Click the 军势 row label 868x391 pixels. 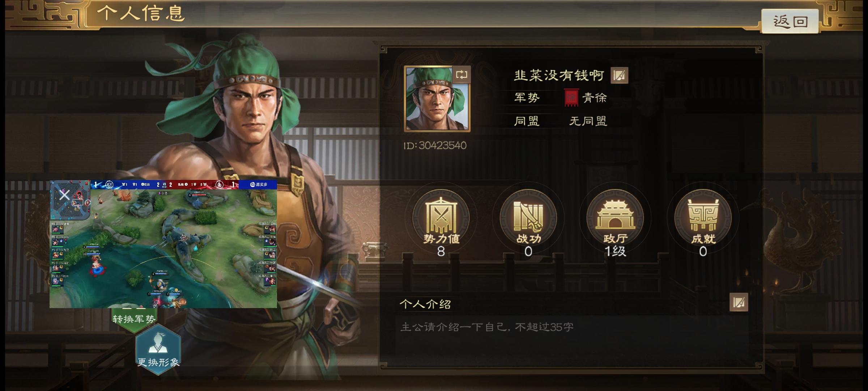tap(527, 97)
